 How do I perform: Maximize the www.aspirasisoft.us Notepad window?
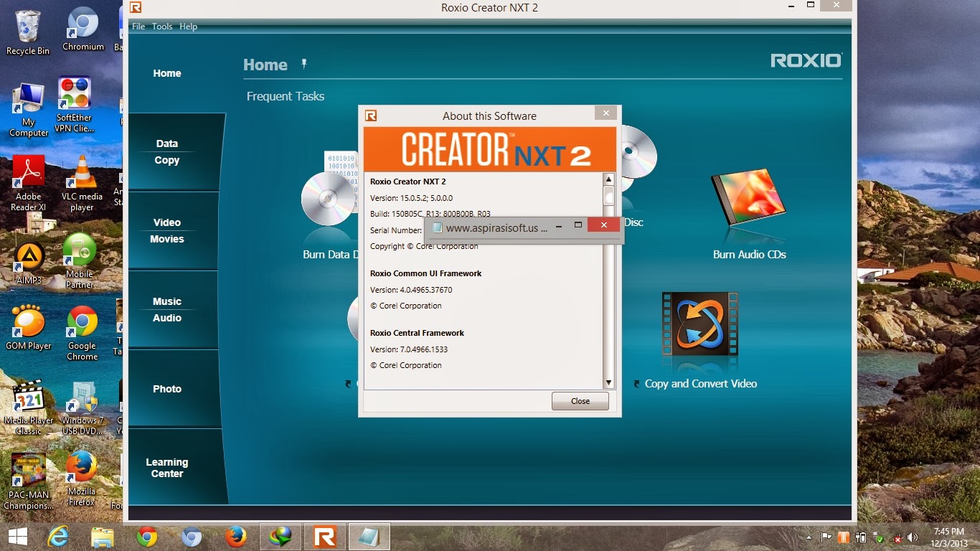tap(578, 225)
